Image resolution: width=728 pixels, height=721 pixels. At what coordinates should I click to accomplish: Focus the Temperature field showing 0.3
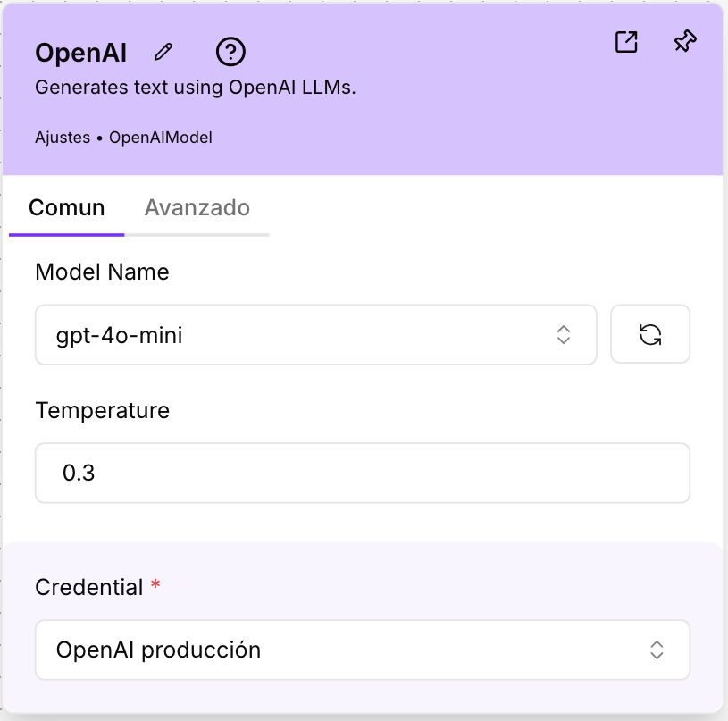coord(363,474)
